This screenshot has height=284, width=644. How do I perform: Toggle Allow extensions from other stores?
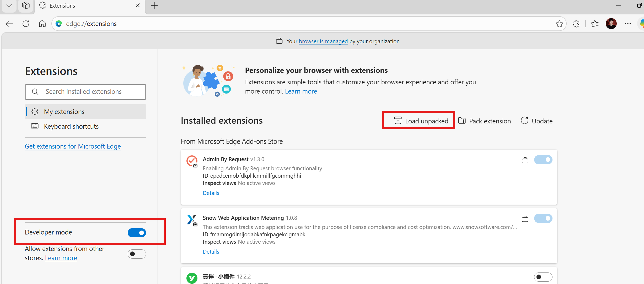coord(137,254)
